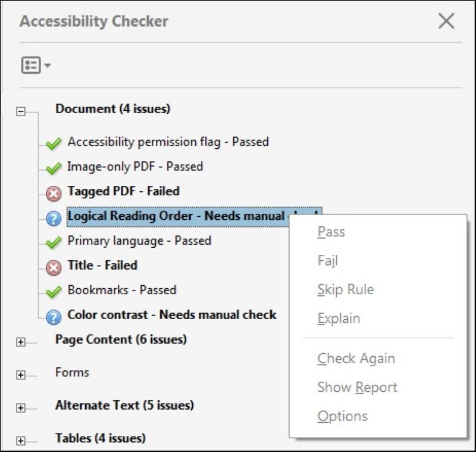The image size is (476, 452).
Task: Click blue question icon for Color contrast
Action: 54,316
